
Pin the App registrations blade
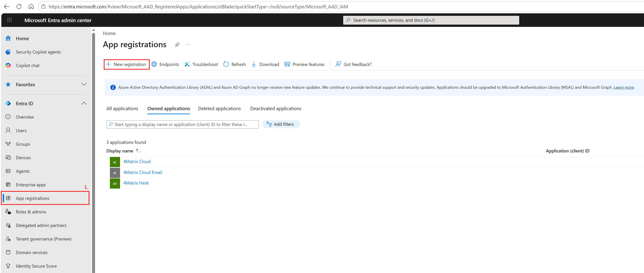pyautogui.click(x=177, y=44)
